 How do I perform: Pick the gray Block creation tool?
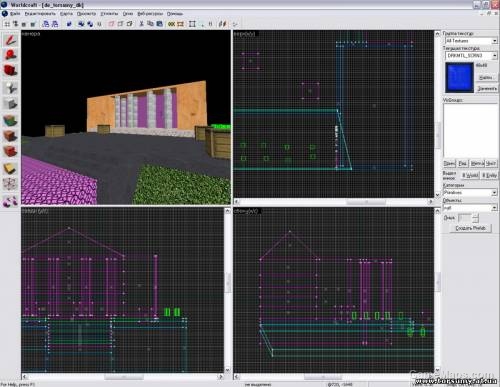point(10,104)
